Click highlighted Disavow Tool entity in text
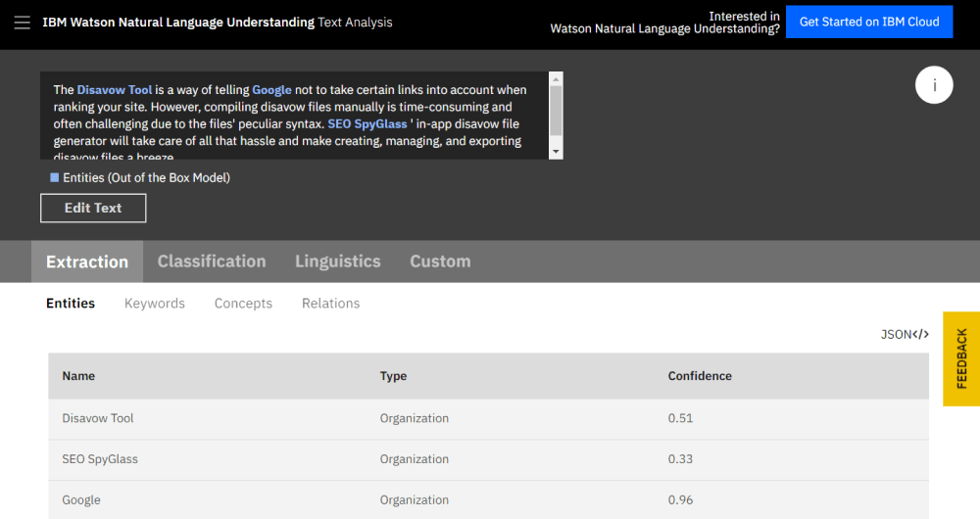 114,90
